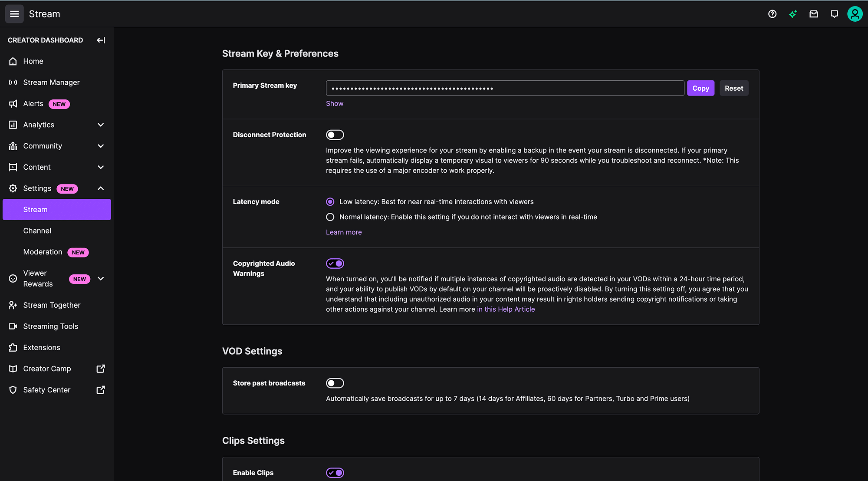Click the Creator Camp map icon
Image resolution: width=868 pixels, height=481 pixels.
click(x=13, y=369)
